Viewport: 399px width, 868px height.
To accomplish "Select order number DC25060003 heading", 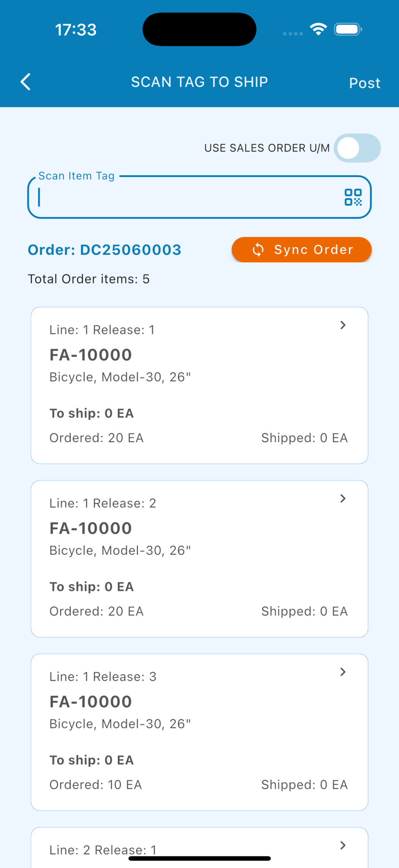I will click(x=104, y=250).
